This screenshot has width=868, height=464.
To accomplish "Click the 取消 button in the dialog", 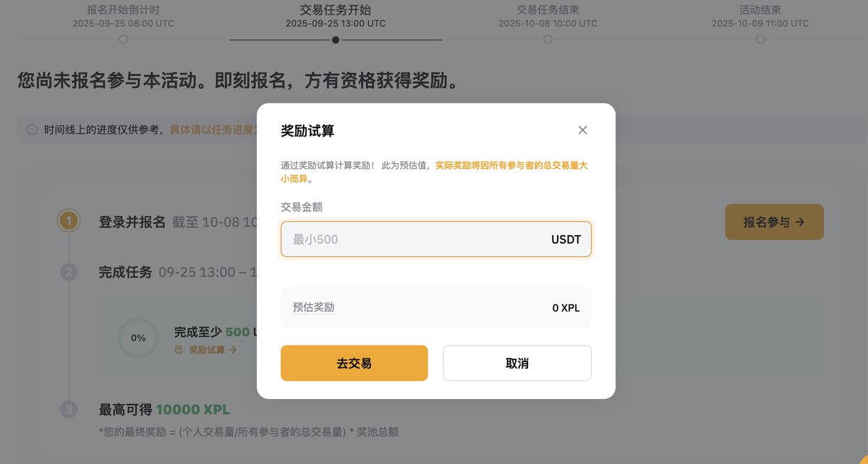I will (517, 363).
